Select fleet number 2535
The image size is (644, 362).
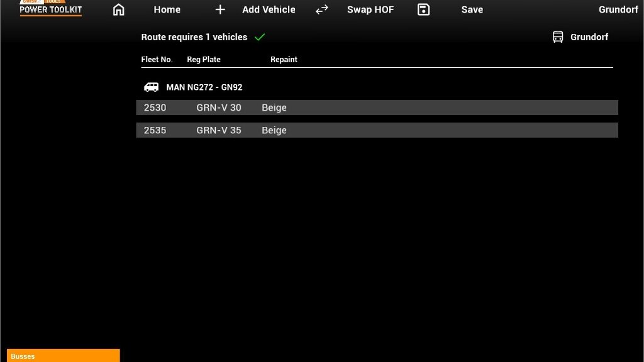tap(155, 130)
